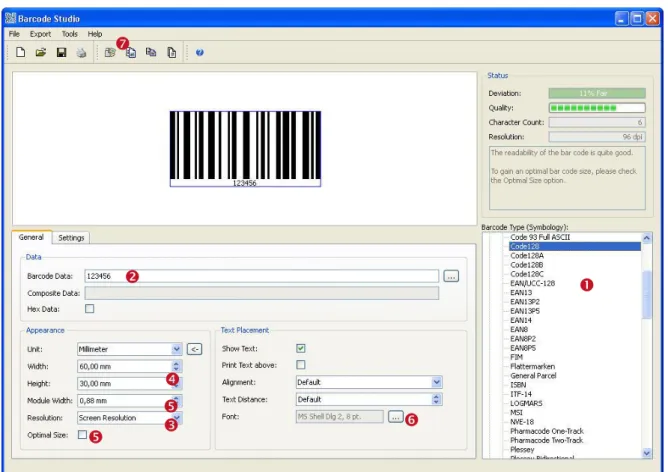Select EAN/UCC-128 symbology
Screen dimensions: 668x472
tap(533, 283)
